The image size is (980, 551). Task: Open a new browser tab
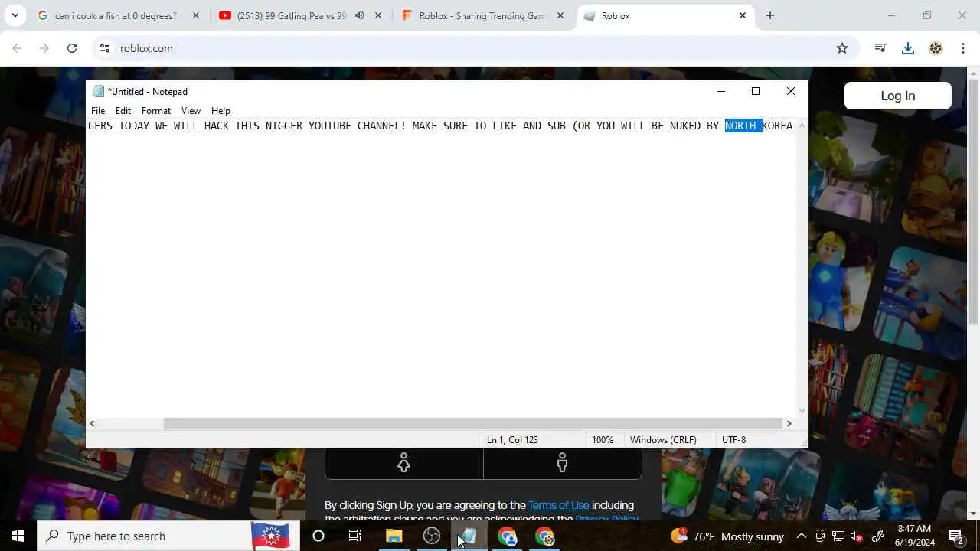(x=770, y=15)
